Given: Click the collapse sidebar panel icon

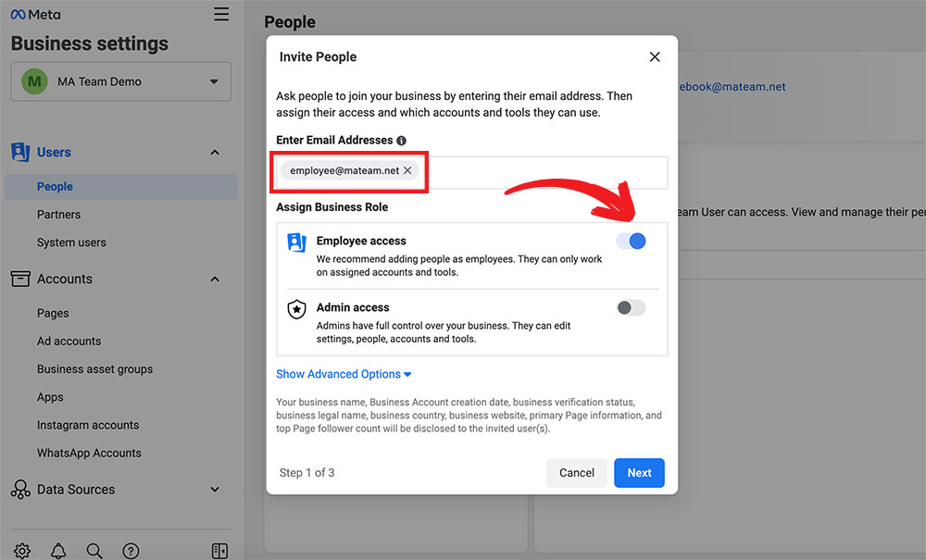Looking at the screenshot, I should (219, 551).
